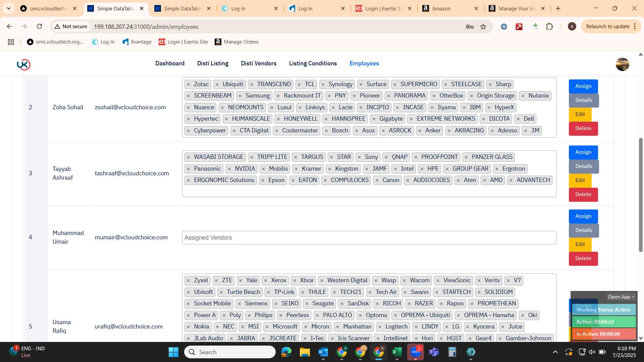Viewport: 644px width, 362px height.
Task: Open the Manage Orders bookmark
Action: coord(237,42)
